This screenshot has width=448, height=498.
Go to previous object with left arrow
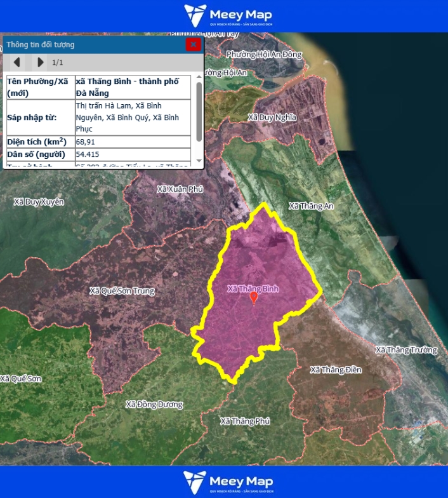(x=17, y=62)
